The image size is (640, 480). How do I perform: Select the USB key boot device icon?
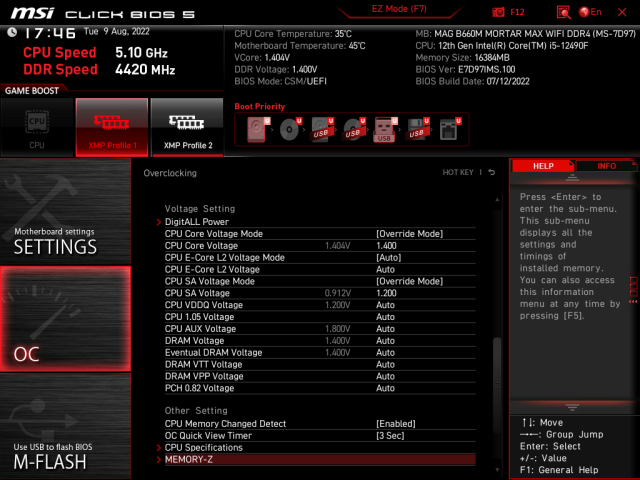[384, 129]
